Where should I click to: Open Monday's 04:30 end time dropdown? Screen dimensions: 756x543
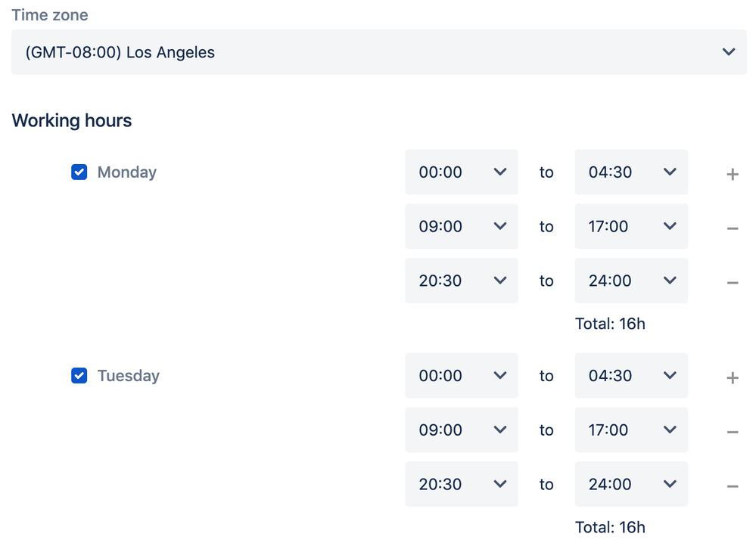click(x=631, y=172)
